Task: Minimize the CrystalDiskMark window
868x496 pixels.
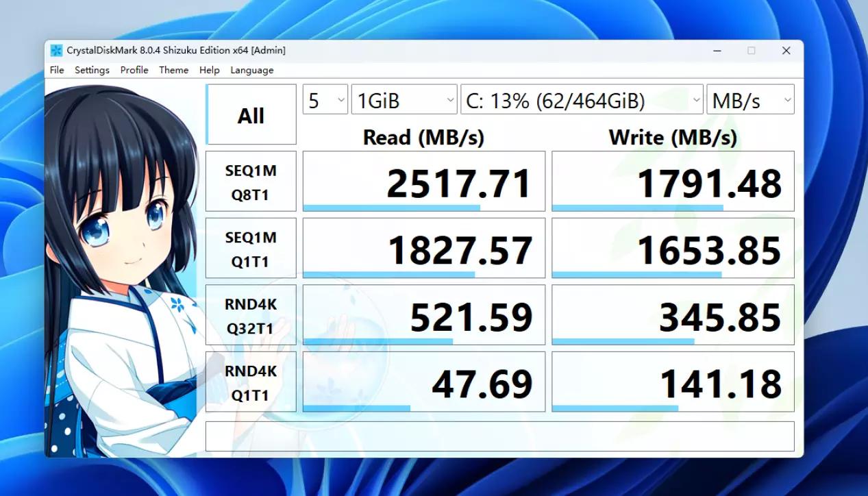Action: pyautogui.click(x=717, y=51)
